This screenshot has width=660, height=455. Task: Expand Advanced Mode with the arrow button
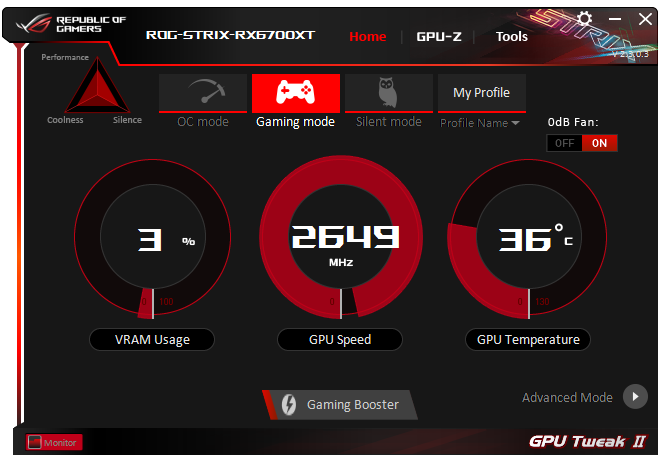(x=635, y=396)
